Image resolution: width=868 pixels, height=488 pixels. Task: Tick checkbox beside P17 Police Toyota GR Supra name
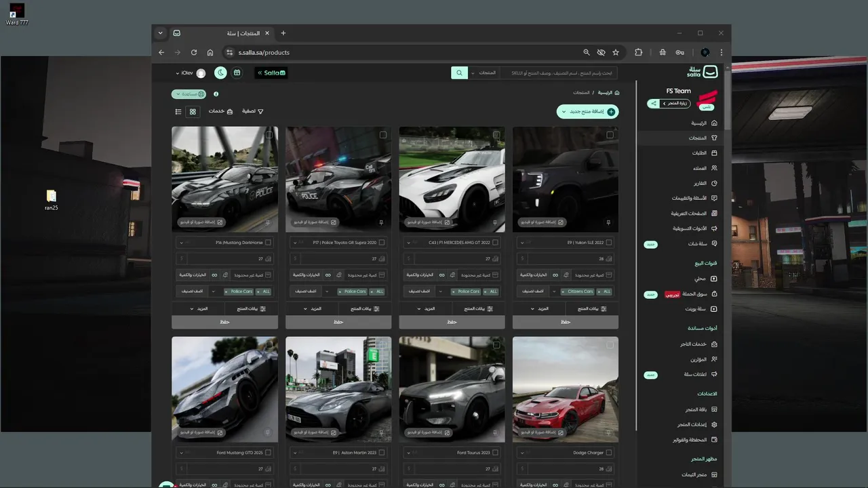click(x=382, y=243)
